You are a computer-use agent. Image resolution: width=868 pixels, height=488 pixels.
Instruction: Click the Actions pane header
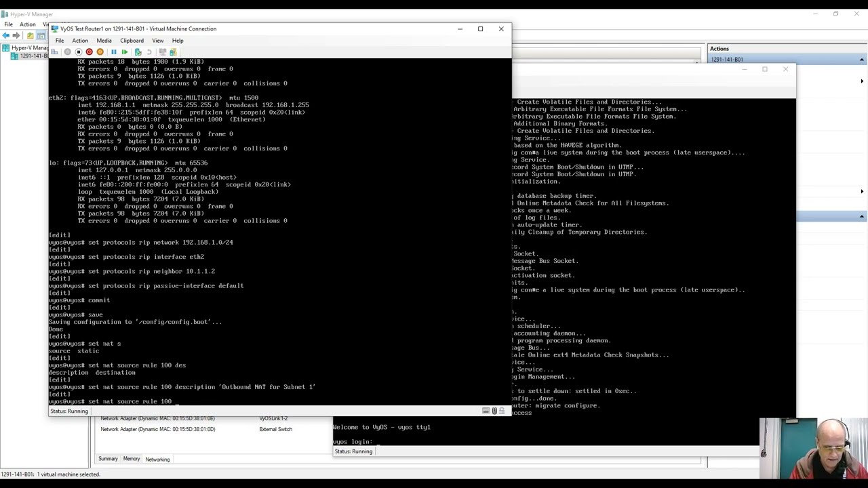[x=787, y=49]
